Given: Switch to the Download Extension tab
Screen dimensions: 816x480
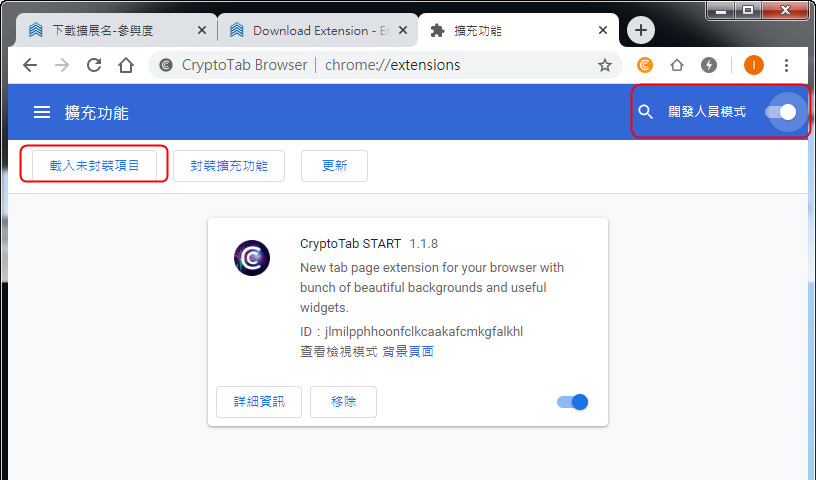Looking at the screenshot, I should (317, 30).
